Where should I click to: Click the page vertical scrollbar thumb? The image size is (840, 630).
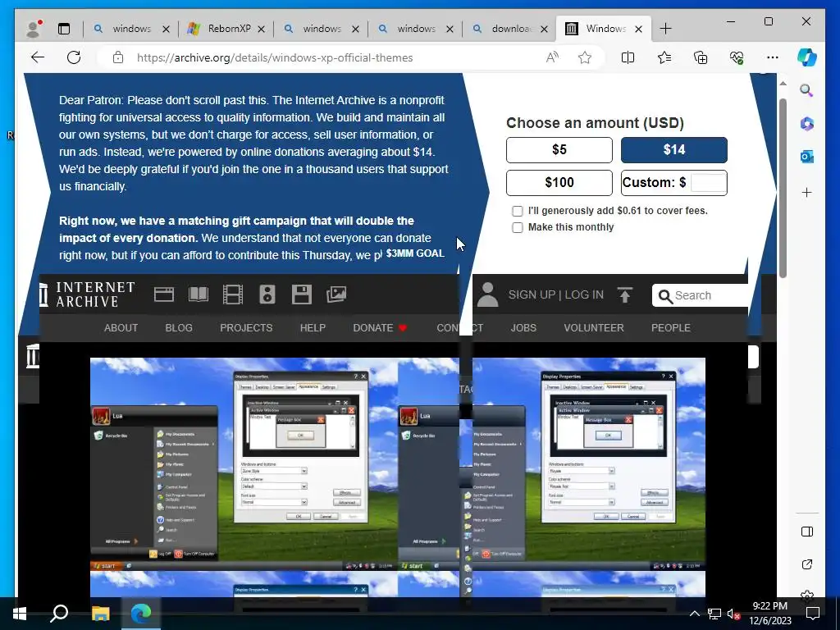(783, 188)
